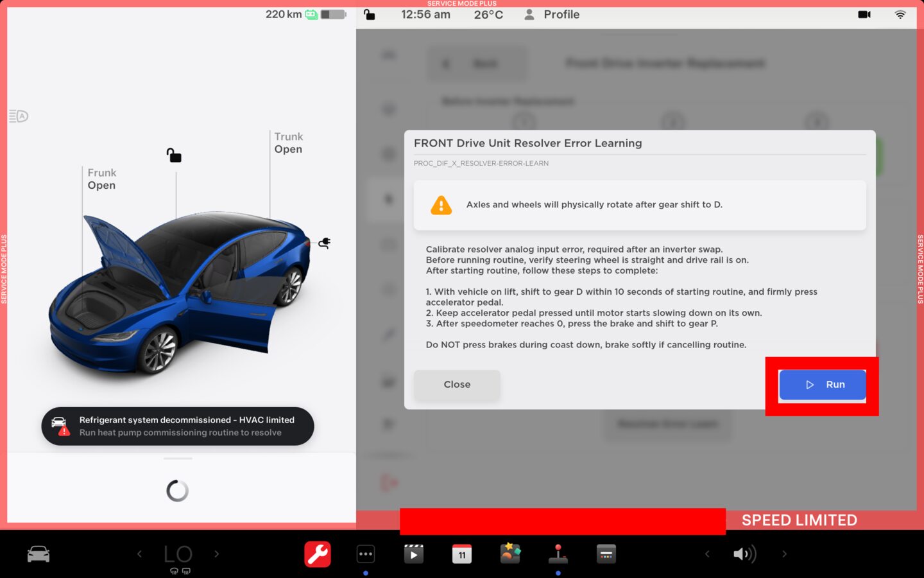
Task: Tap the refrigerant system decommissioned alert
Action: click(178, 426)
